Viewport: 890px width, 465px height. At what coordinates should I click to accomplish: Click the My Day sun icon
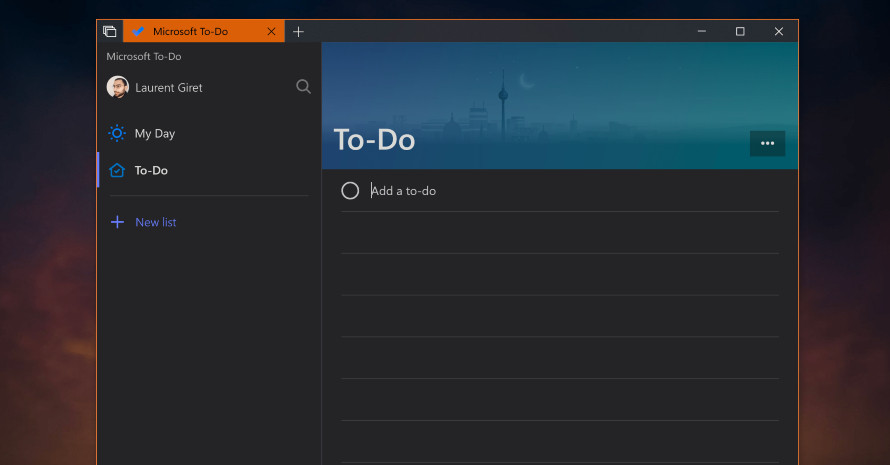click(117, 133)
